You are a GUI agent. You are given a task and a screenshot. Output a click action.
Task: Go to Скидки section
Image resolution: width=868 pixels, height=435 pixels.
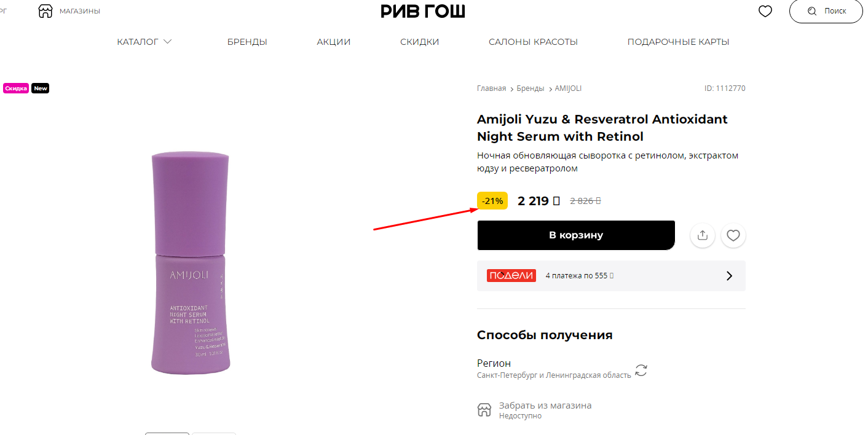(x=419, y=42)
